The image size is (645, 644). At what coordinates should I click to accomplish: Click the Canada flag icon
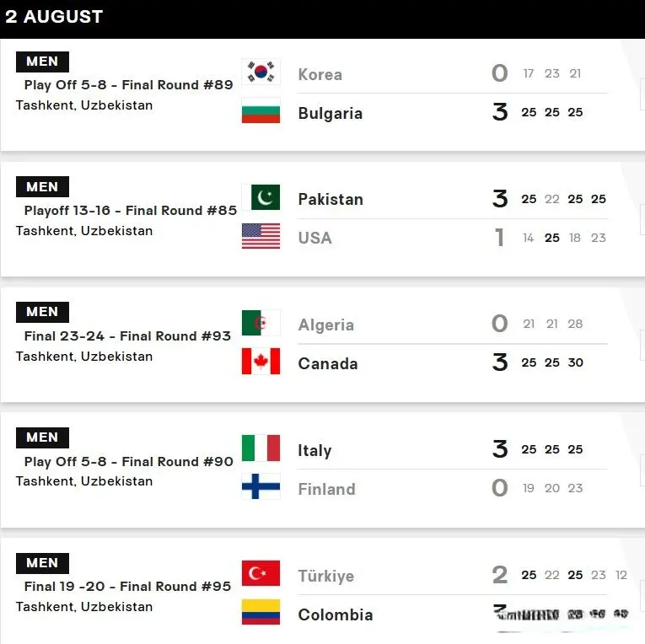(261, 361)
